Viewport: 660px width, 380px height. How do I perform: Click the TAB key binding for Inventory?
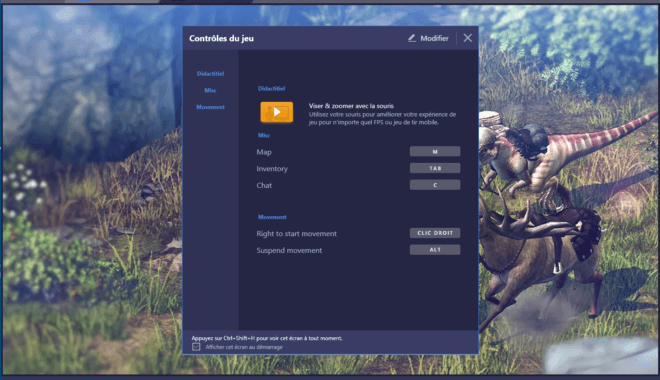point(435,168)
